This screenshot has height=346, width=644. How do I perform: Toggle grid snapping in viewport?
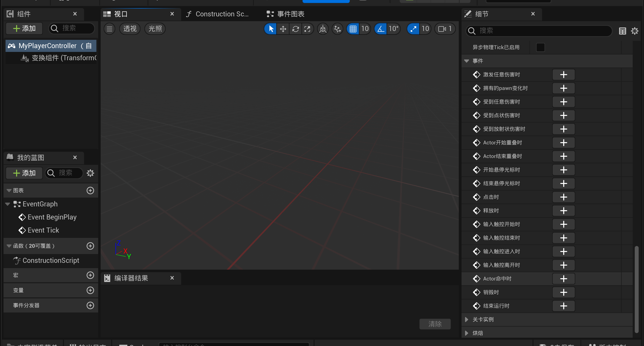point(353,29)
